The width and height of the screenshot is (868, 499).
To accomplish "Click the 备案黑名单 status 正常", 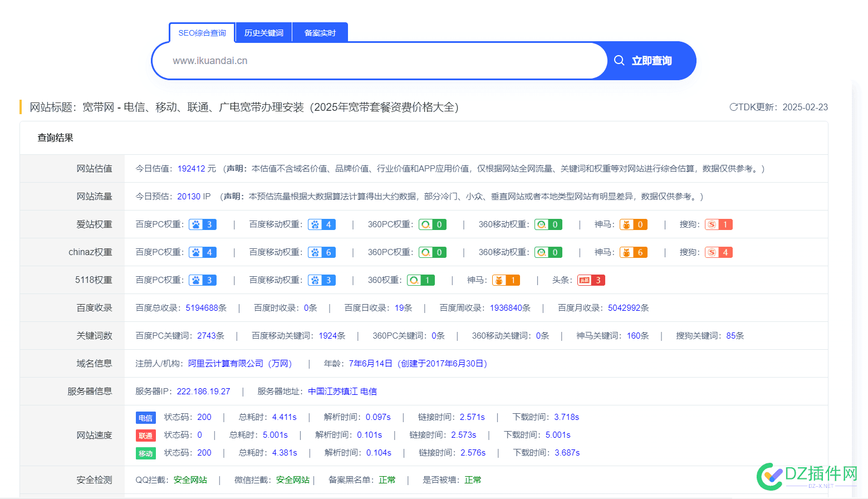I will tap(387, 480).
